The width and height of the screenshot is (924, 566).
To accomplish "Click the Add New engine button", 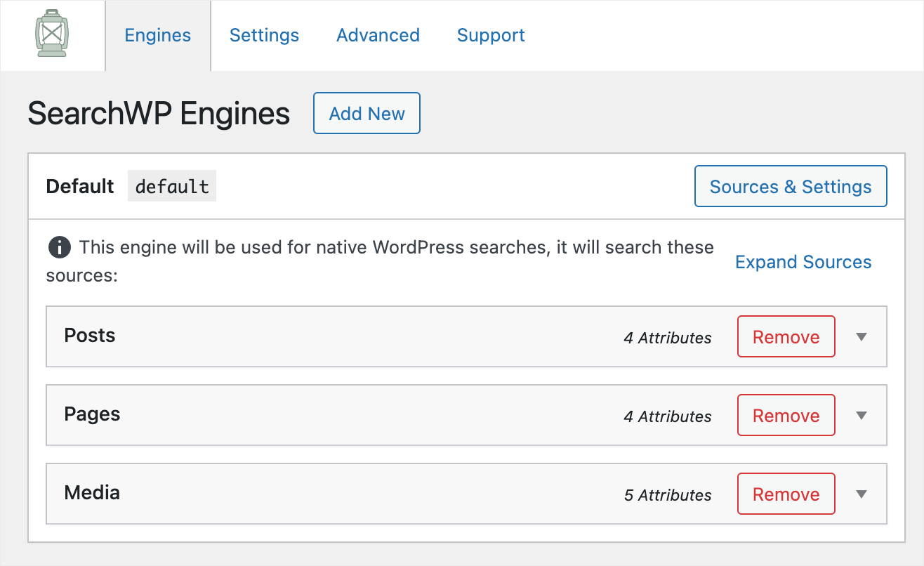I will click(367, 113).
